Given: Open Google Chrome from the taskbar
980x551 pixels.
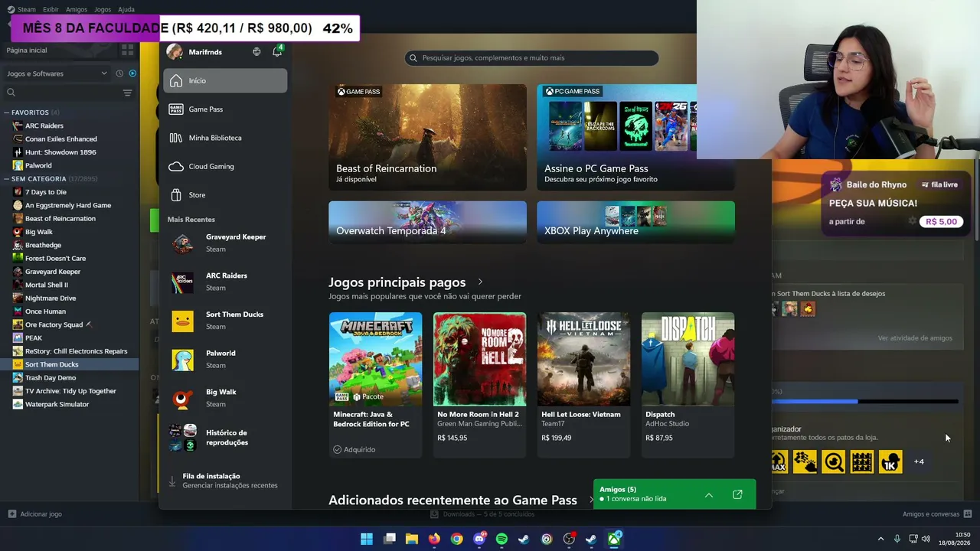Looking at the screenshot, I should point(456,539).
